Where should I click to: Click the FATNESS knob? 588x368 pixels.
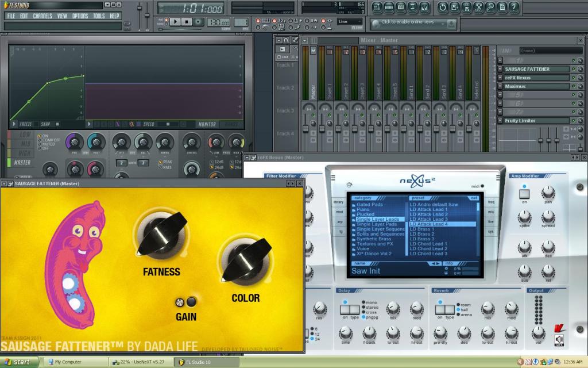coord(161,233)
